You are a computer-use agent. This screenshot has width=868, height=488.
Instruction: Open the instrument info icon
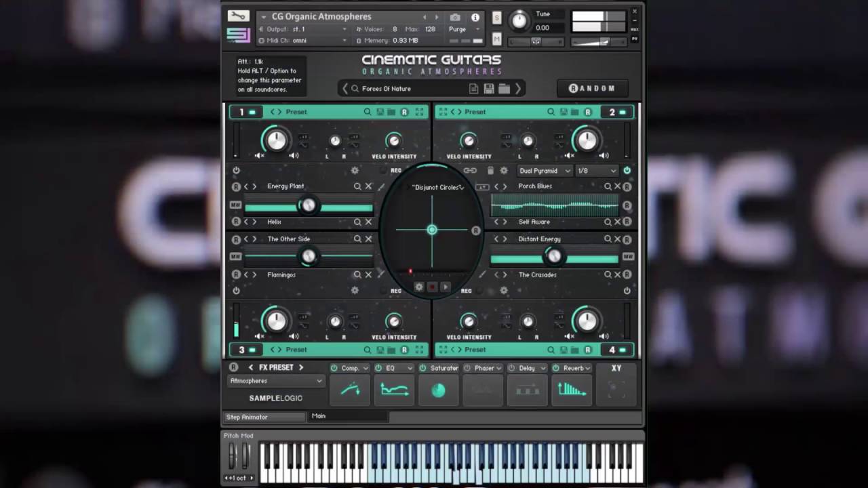tap(475, 17)
